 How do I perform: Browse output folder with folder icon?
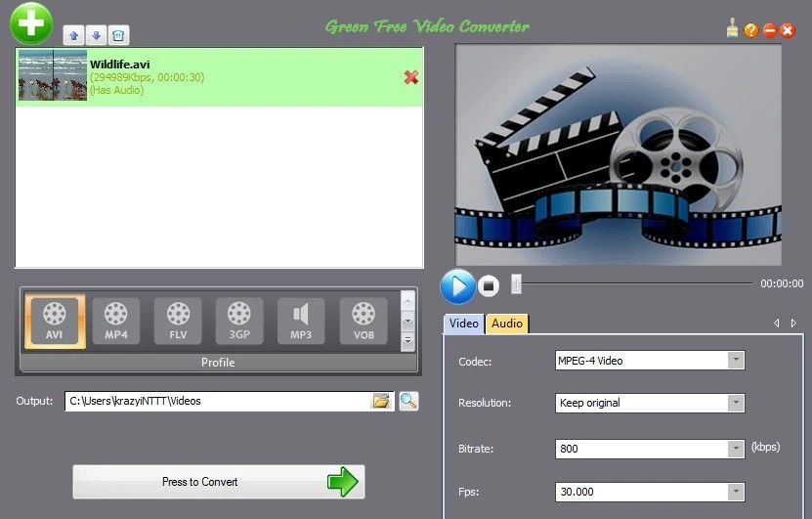pos(381,401)
